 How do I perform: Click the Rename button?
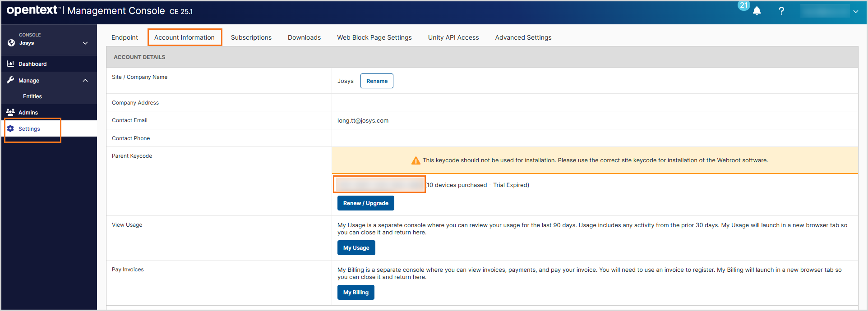(x=377, y=81)
